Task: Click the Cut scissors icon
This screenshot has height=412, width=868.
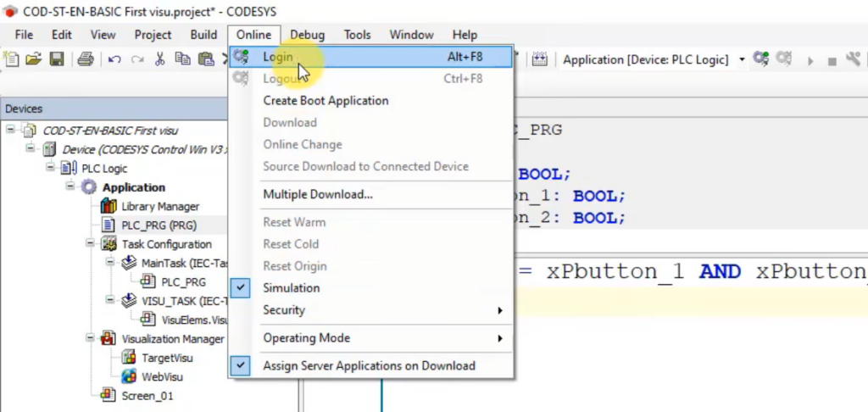Action: click(x=159, y=59)
